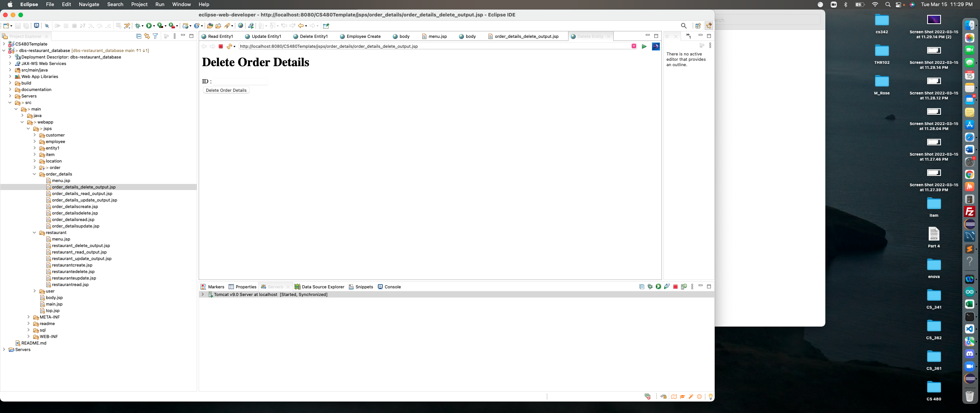Collapse the restaurant folder
The width and height of the screenshot is (980, 413).
(x=34, y=233)
